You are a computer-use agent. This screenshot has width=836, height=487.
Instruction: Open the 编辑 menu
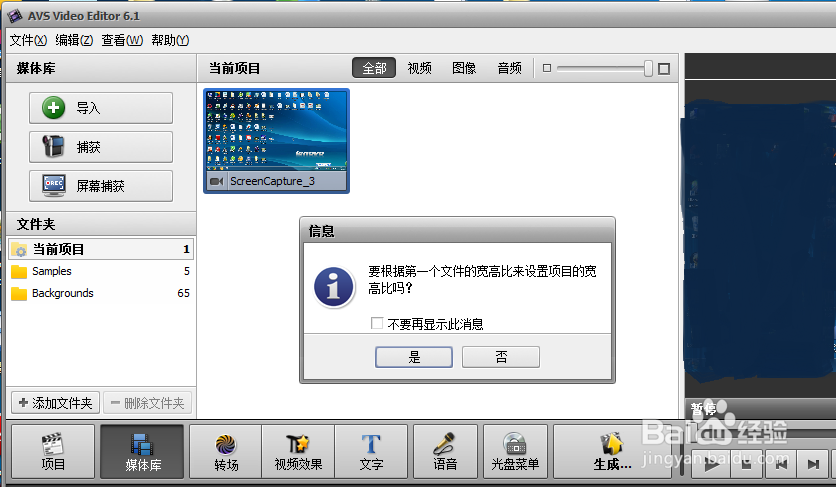(x=74, y=40)
